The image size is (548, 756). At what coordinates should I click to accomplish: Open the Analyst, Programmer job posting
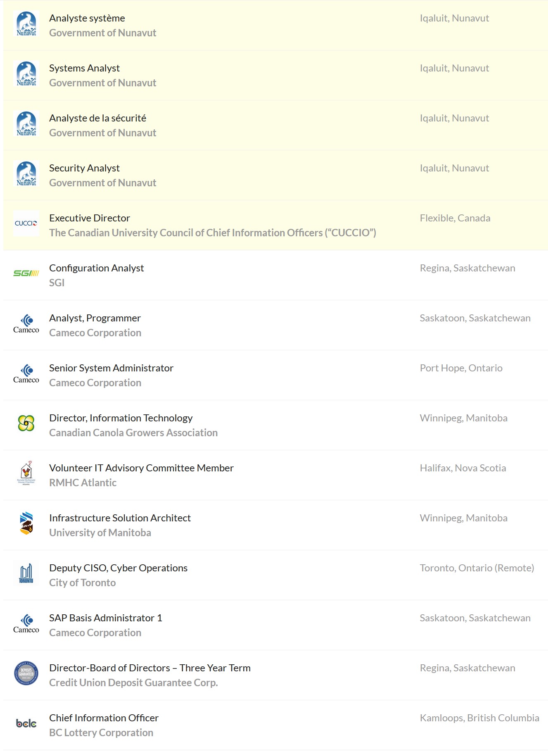95,318
